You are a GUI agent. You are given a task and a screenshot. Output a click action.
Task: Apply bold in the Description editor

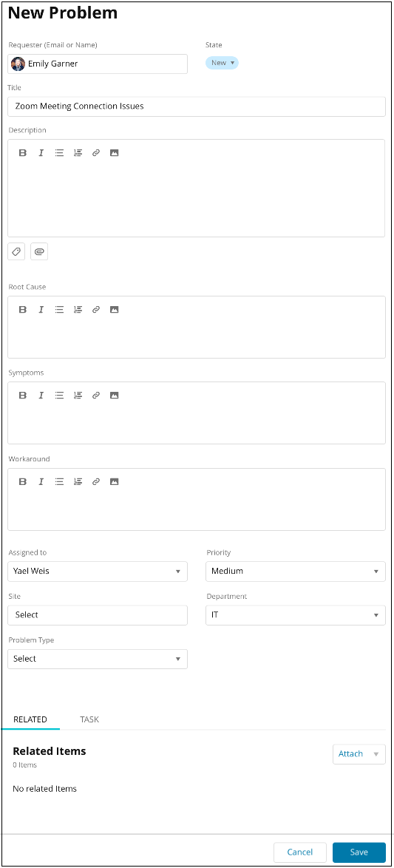click(x=23, y=153)
